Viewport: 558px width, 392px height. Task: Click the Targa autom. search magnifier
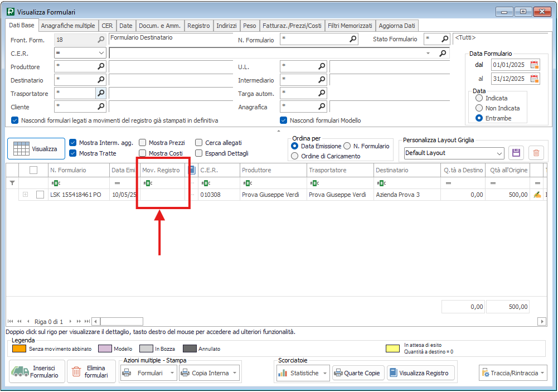tap(322, 93)
